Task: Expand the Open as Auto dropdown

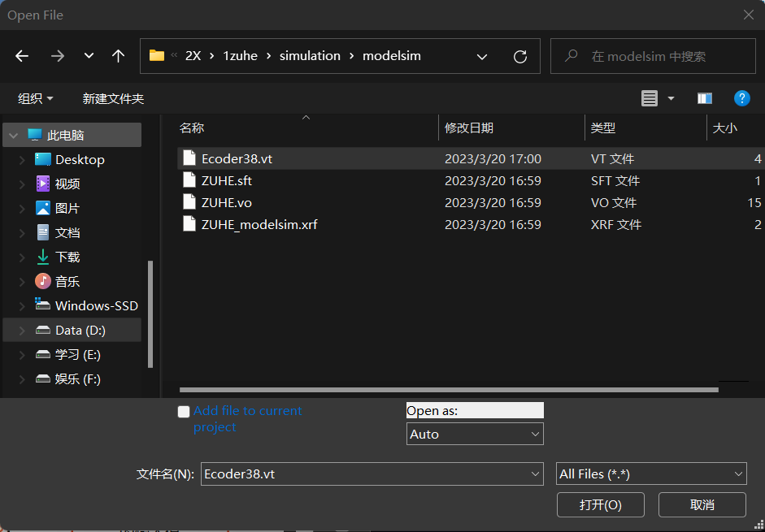Action: click(475, 435)
